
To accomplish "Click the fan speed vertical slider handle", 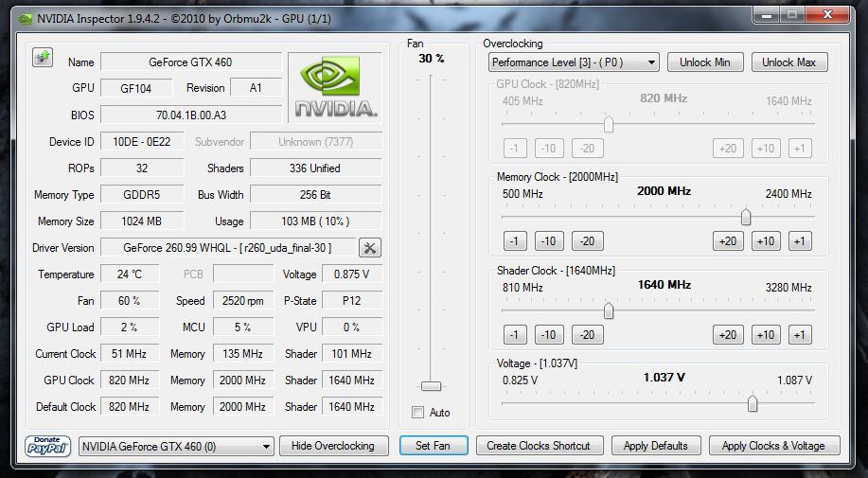I will tap(432, 386).
